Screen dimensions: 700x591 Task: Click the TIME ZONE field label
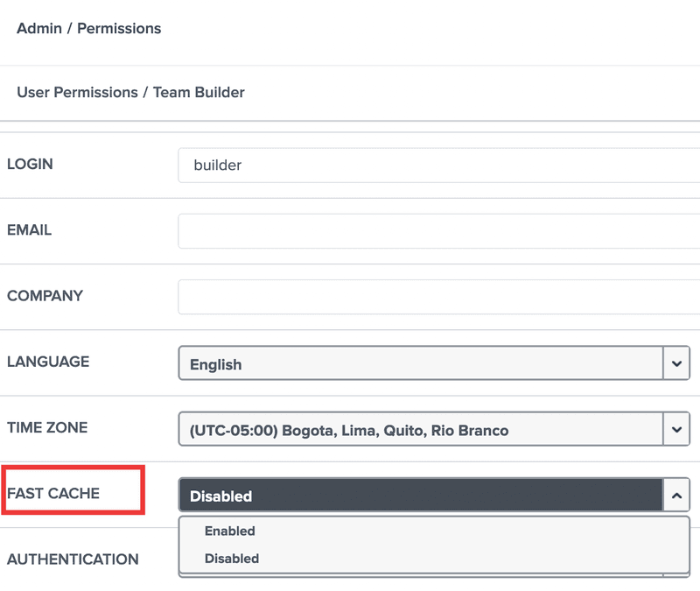click(x=47, y=428)
